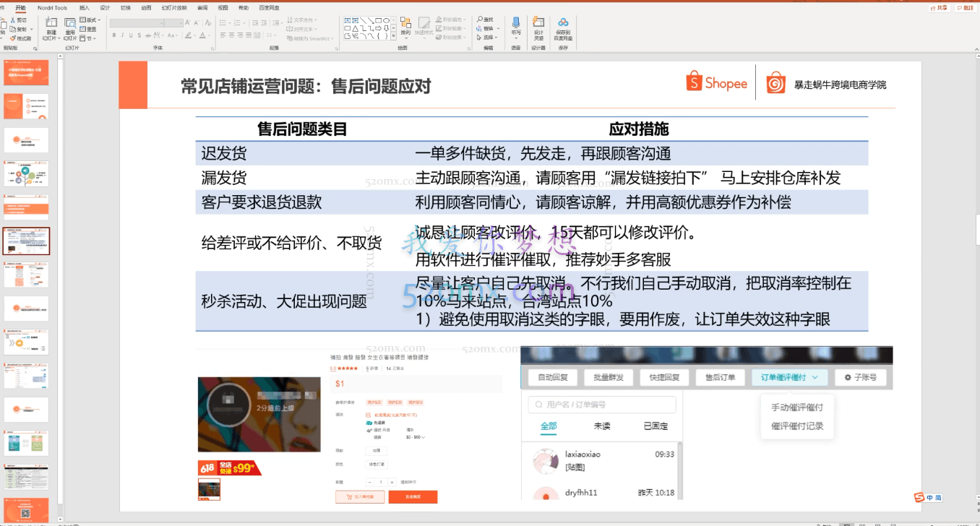Select the highlighted slide thumbnail in the panel
This screenshot has width=980, height=526.
click(x=26, y=241)
